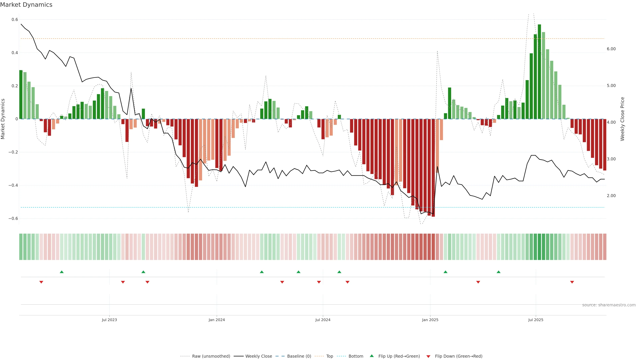Click the Market Dynamics chart title
Screen dimensions: 644x362
click(26, 5)
